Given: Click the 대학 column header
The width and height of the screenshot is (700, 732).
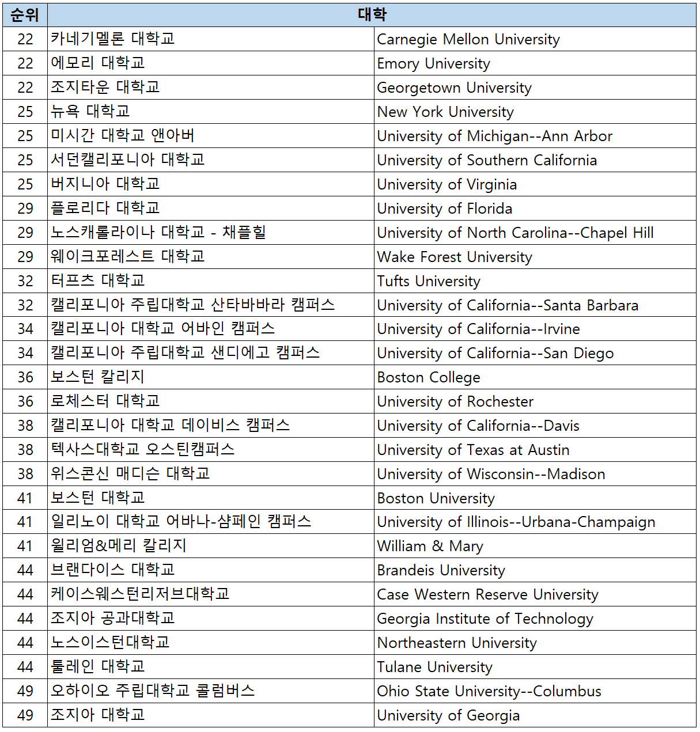Looking at the screenshot, I should point(372,15).
